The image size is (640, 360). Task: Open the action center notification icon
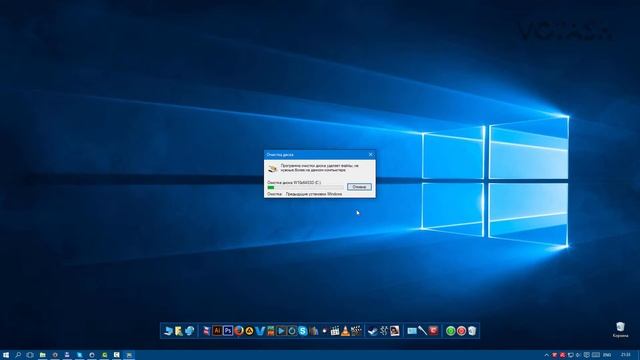[x=587, y=355]
